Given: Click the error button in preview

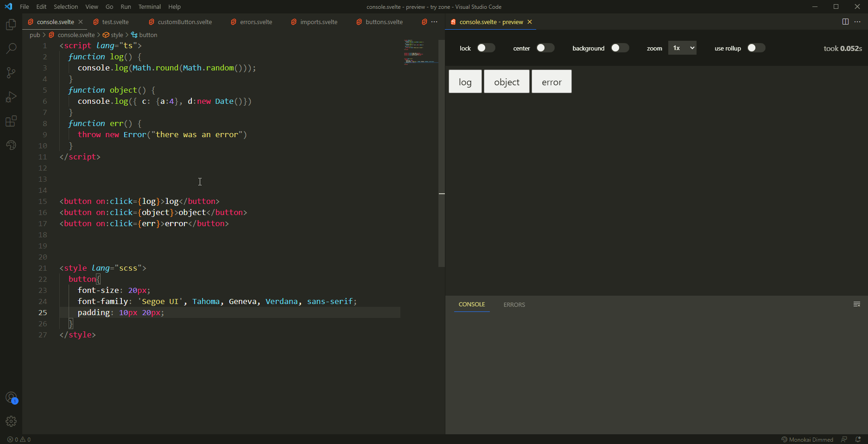Looking at the screenshot, I should pos(551,82).
